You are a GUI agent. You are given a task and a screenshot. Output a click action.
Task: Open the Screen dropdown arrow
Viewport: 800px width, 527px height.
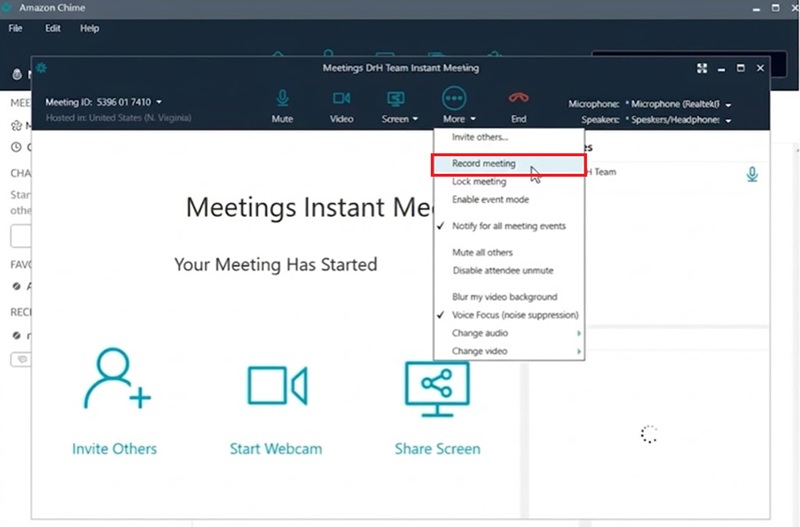(415, 119)
